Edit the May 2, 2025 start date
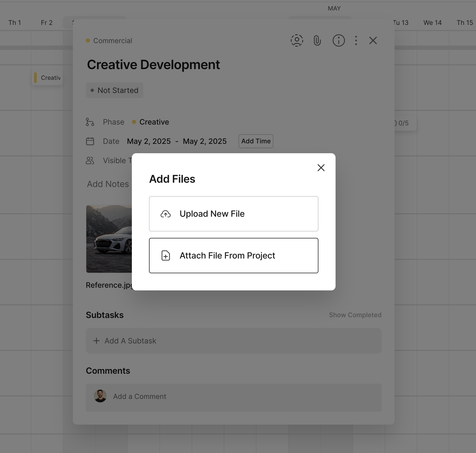Image resolution: width=476 pixels, height=453 pixels. (149, 141)
